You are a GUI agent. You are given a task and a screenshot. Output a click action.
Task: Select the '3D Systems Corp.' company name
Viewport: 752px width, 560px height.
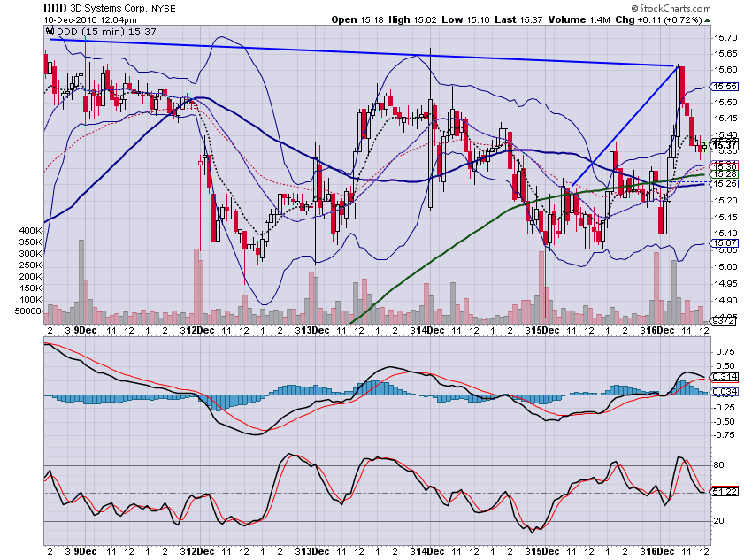(x=109, y=9)
